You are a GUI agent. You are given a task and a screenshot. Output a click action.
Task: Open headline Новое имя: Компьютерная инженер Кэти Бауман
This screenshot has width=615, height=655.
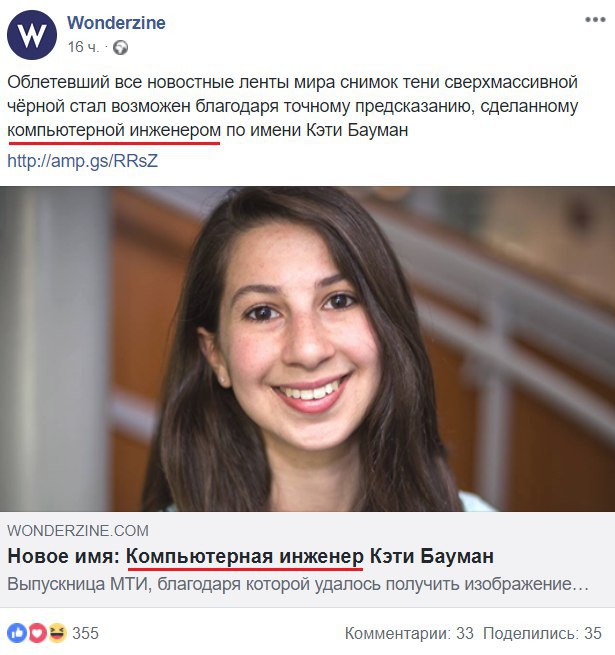tap(251, 556)
